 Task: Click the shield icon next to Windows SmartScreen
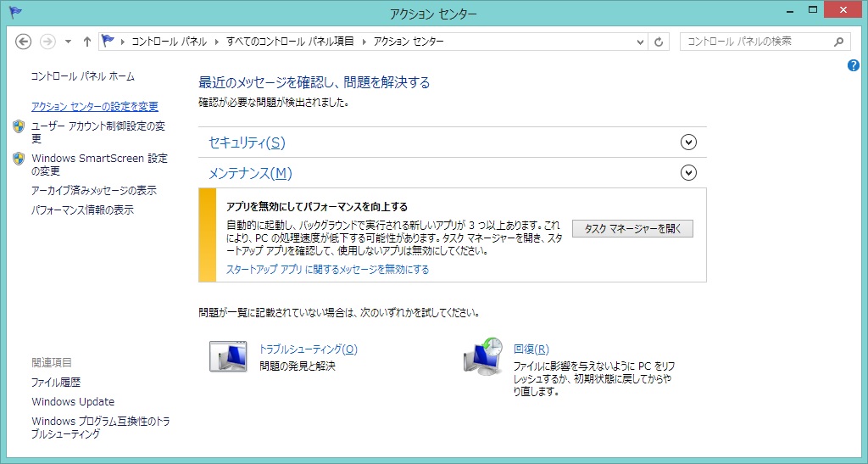(19, 159)
